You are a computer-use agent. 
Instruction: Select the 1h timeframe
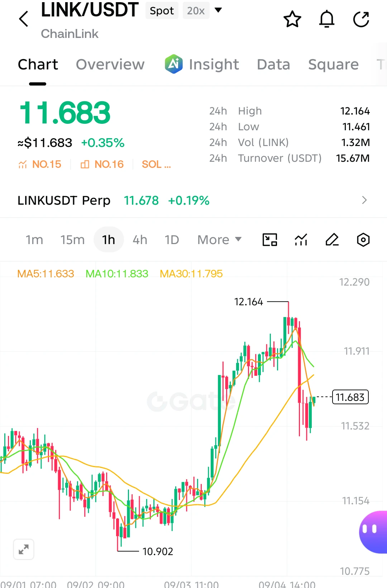[x=109, y=239]
